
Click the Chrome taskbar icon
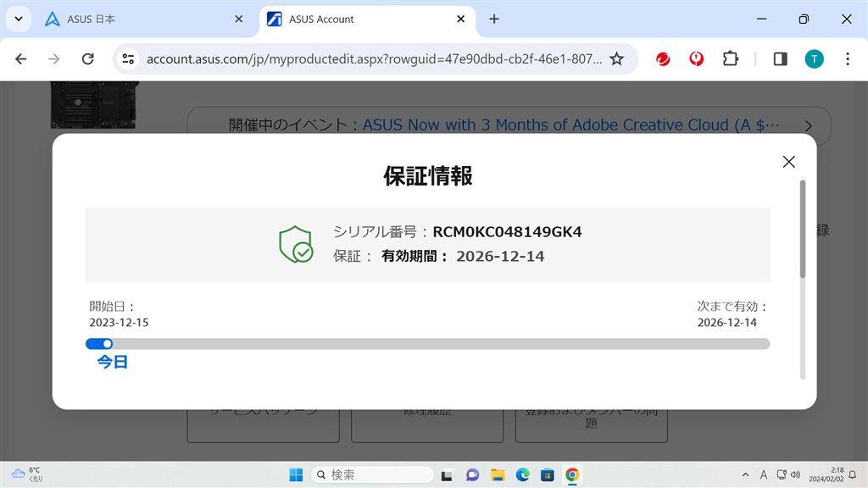click(x=572, y=474)
